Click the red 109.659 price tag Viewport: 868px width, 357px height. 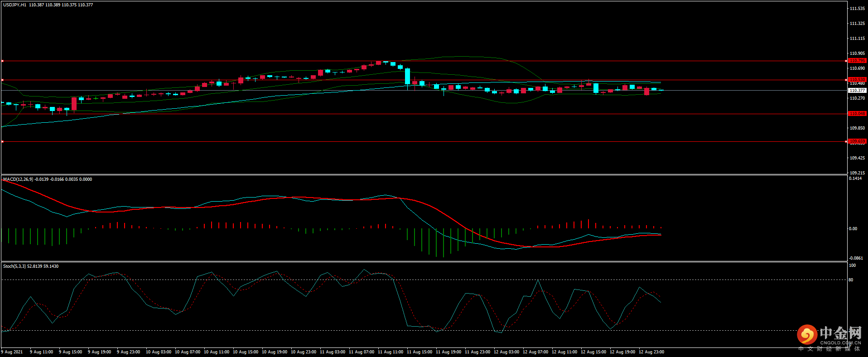tap(857, 141)
